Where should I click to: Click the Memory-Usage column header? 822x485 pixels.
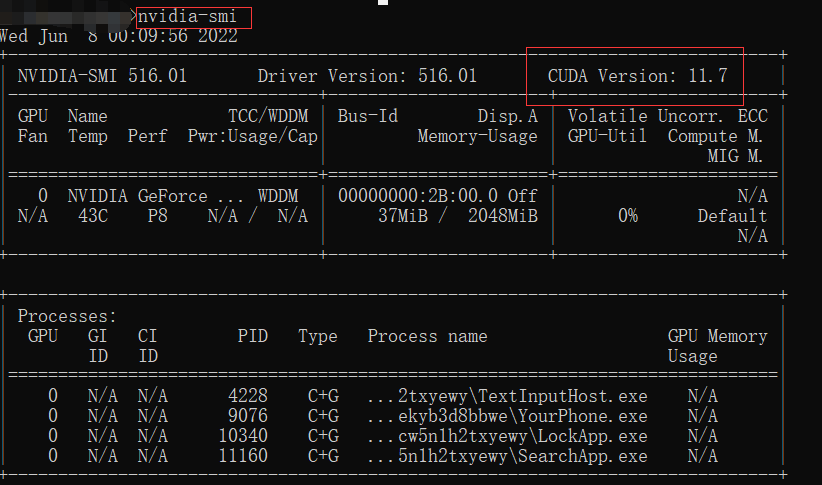tap(477, 136)
